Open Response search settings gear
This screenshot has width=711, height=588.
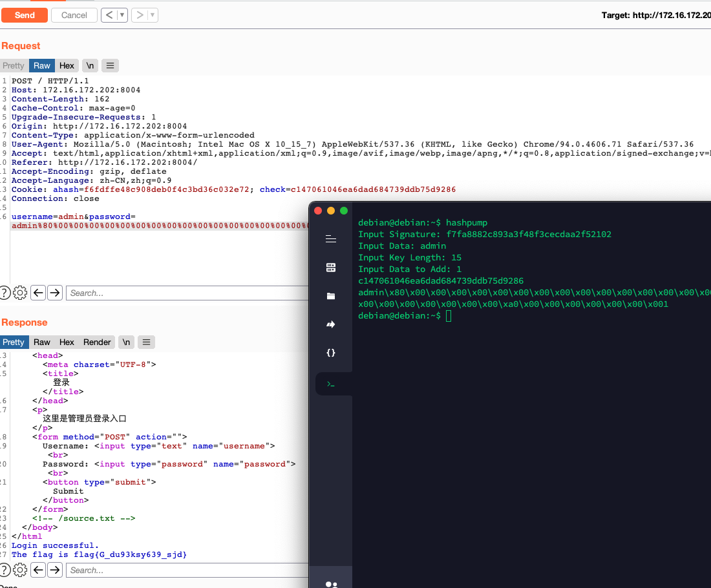click(20, 570)
